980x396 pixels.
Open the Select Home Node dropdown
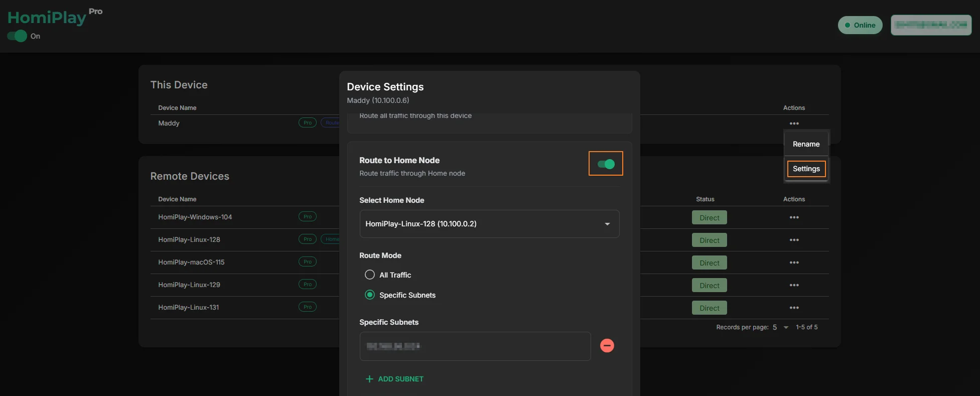[489, 224]
